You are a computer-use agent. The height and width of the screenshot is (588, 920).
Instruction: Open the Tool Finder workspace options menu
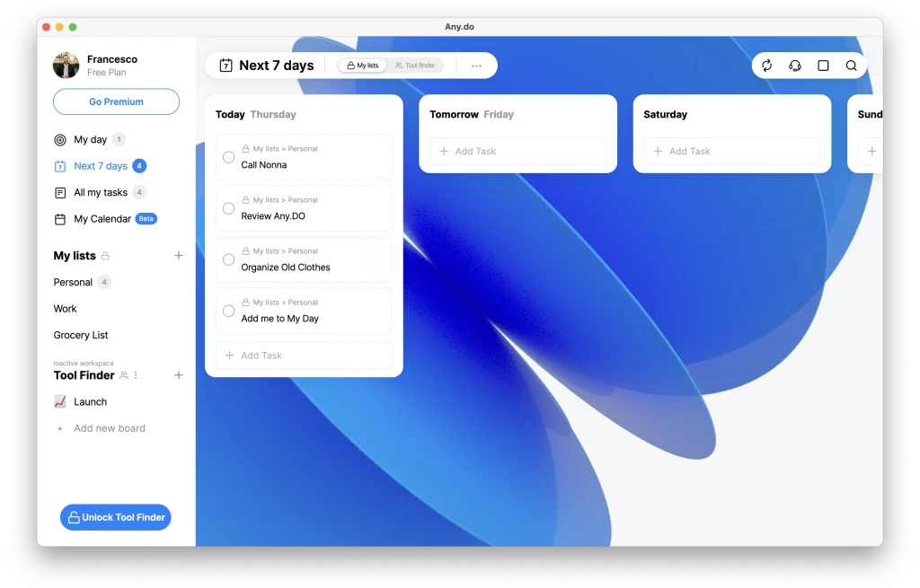tap(135, 375)
